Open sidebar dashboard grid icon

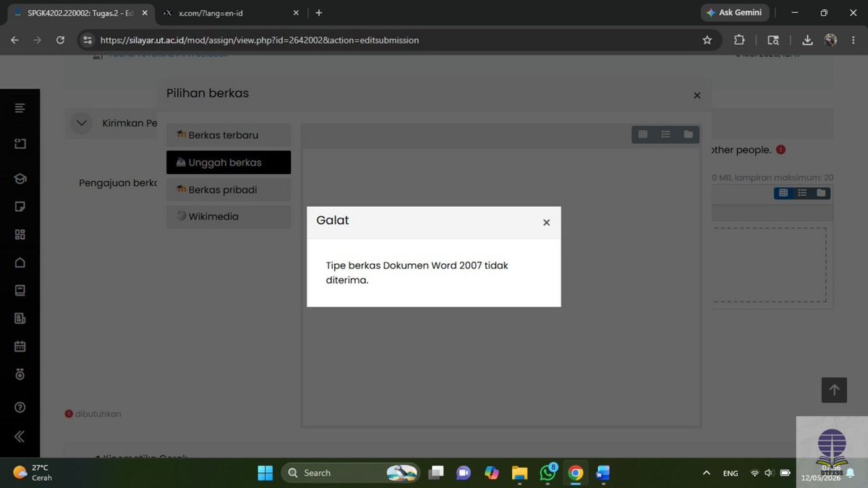[x=20, y=234]
